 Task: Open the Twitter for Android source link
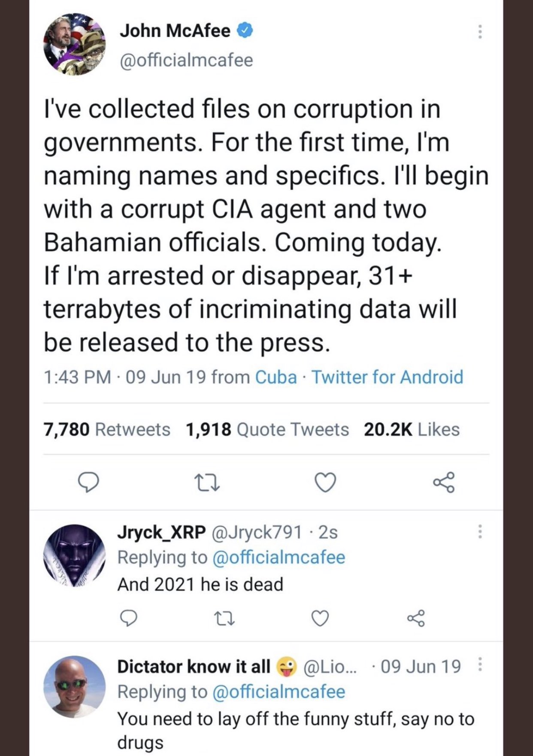[x=388, y=377]
